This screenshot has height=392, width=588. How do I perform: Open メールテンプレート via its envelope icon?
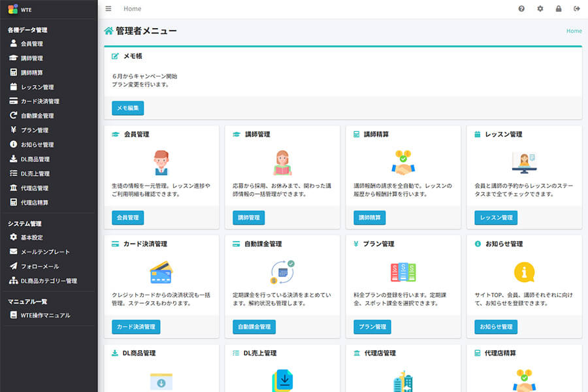coord(14,252)
